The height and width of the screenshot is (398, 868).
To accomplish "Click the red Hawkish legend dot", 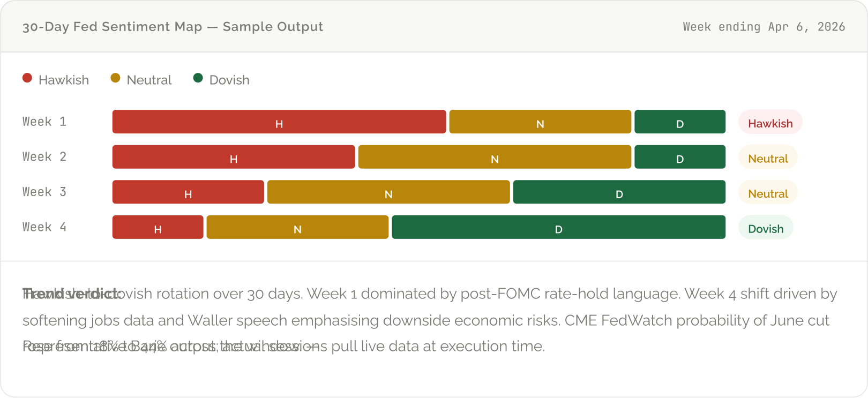I will point(27,78).
